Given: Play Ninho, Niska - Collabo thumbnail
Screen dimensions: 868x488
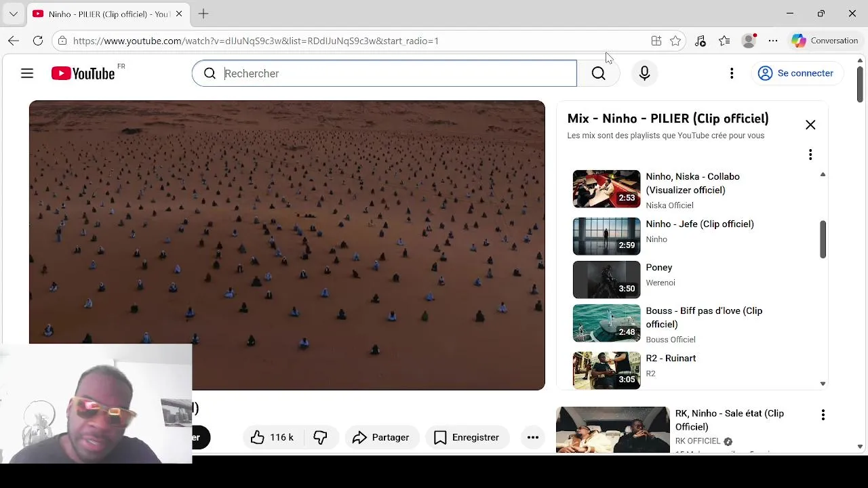Looking at the screenshot, I should [606, 188].
